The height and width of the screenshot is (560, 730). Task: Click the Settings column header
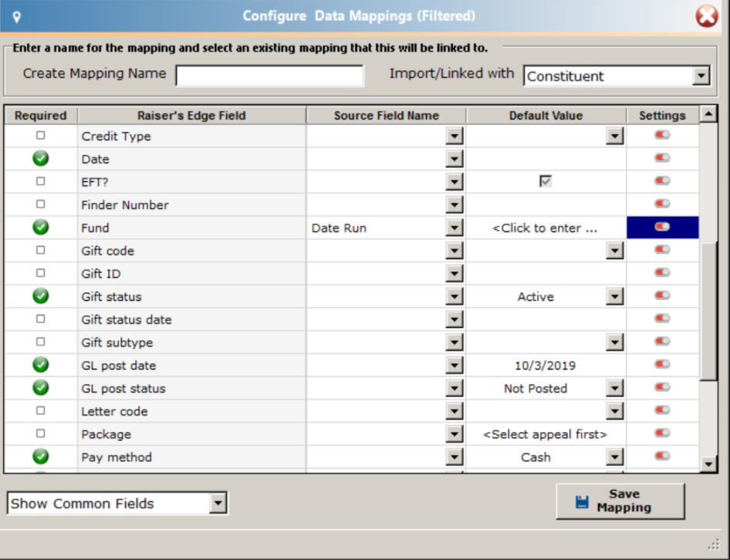(663, 116)
